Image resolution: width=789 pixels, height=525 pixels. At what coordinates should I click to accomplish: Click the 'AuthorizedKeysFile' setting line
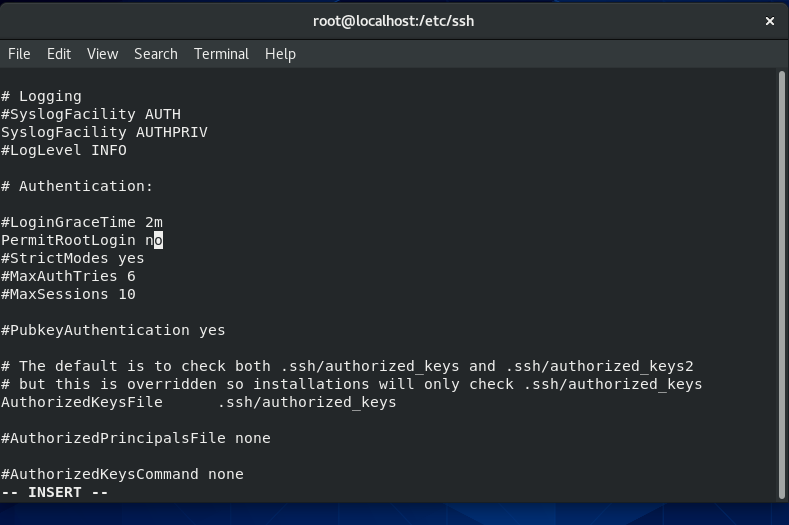click(x=199, y=403)
